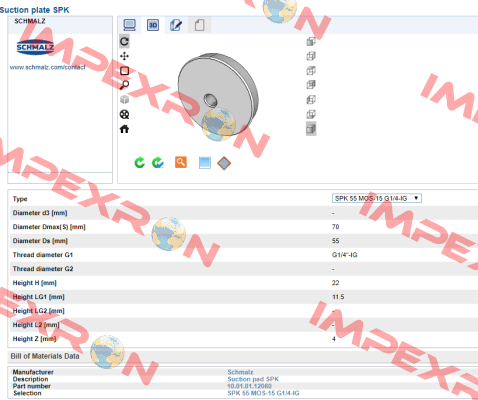The width and height of the screenshot is (478, 400).
Task: Start the film reel animation tool
Action: (124, 114)
